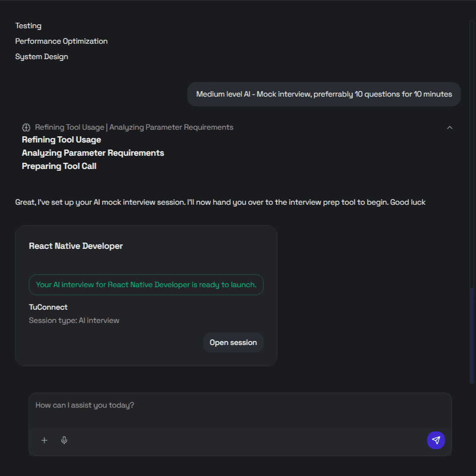Click the 'Great, I've set up' assistant reply

click(x=220, y=202)
